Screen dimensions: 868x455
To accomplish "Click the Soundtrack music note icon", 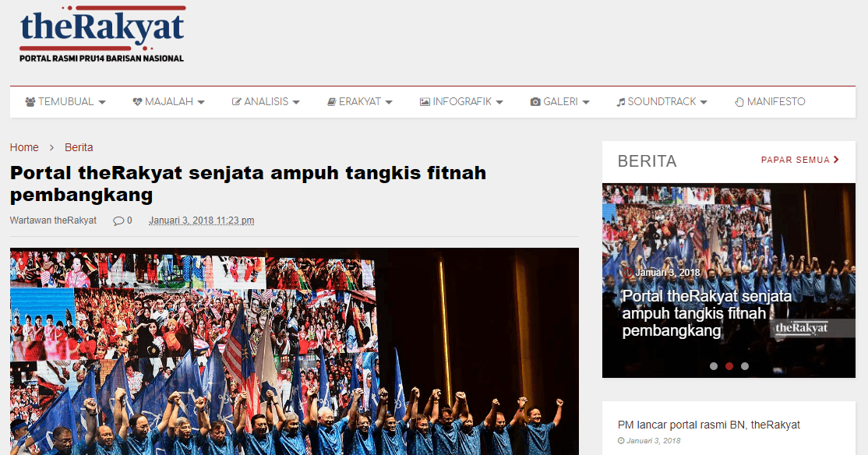I will pyautogui.click(x=620, y=102).
